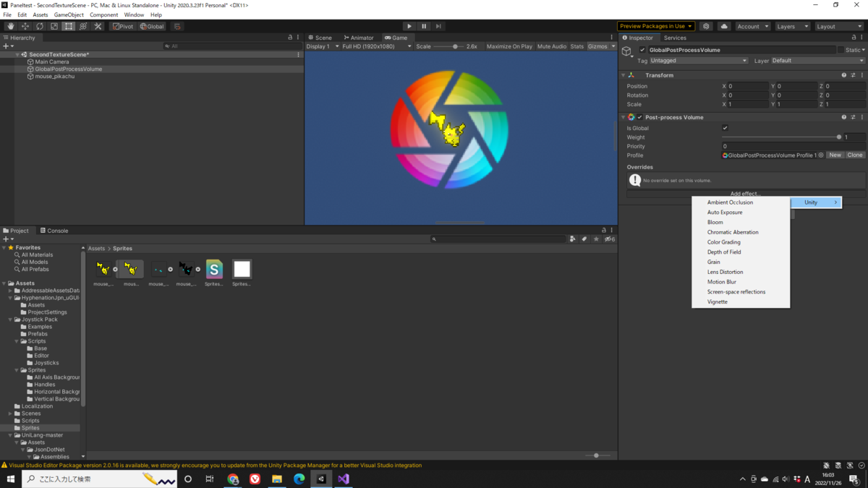868x488 pixels.
Task: Open the custom editor tools icon
Action: (98, 26)
